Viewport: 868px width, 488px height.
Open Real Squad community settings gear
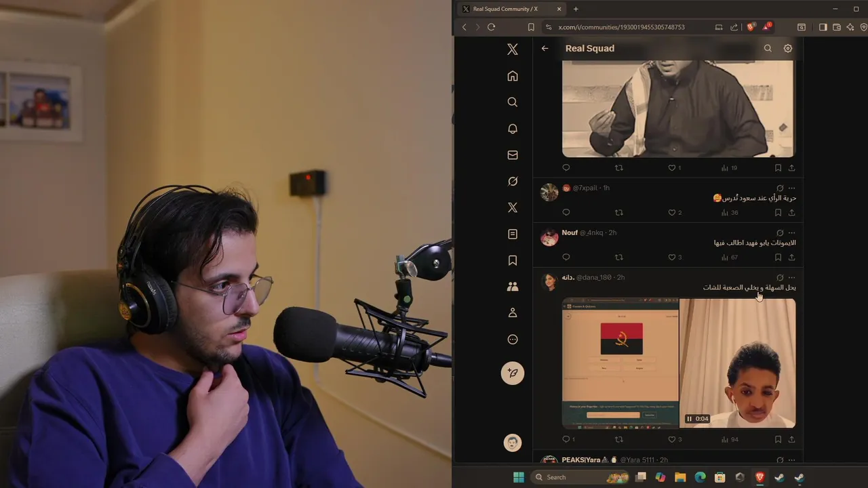[x=788, y=49]
